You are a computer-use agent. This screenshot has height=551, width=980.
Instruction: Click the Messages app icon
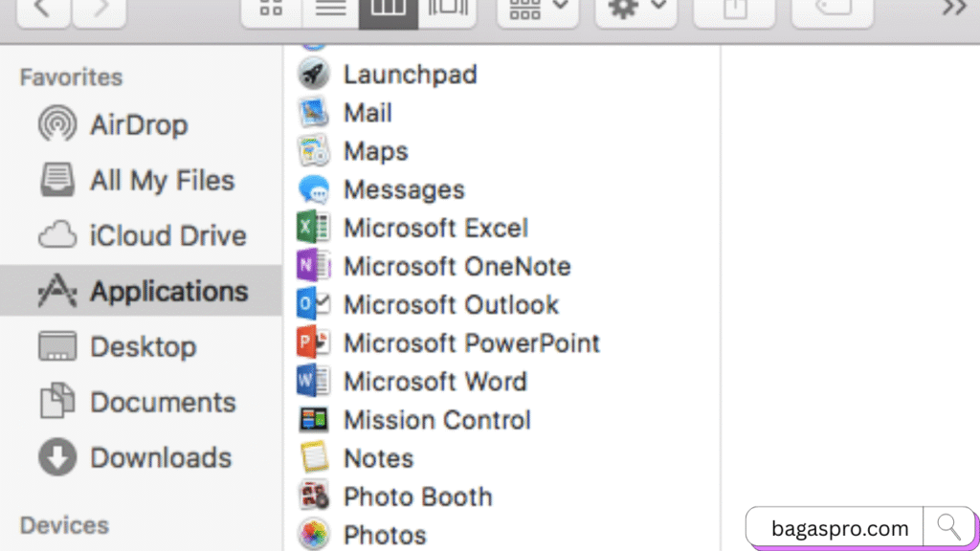(314, 189)
